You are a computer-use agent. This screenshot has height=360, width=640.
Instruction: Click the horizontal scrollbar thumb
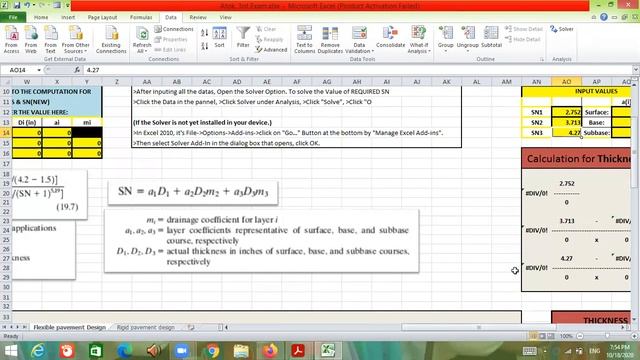click(x=479, y=327)
